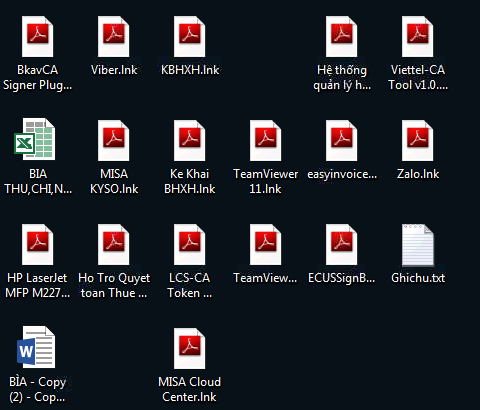Click the "Ghichu.txt" file name text
This screenshot has width=480, height=410.
pyautogui.click(x=418, y=278)
